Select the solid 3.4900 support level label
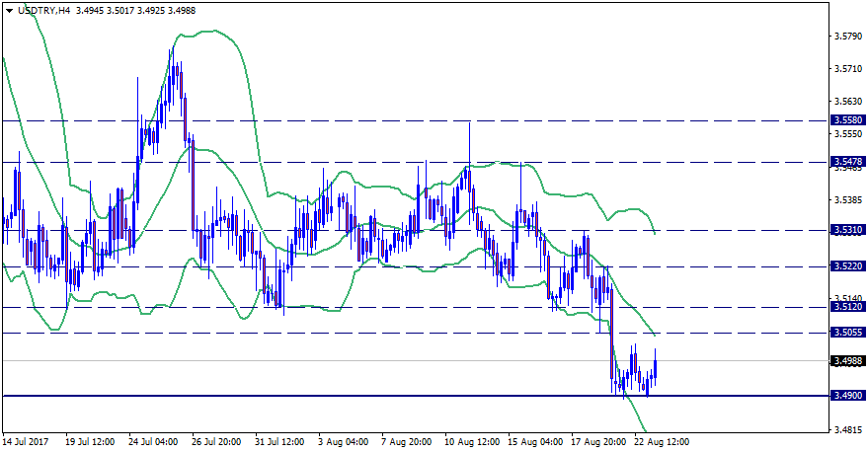This screenshot has height=453, width=868. pos(848,396)
